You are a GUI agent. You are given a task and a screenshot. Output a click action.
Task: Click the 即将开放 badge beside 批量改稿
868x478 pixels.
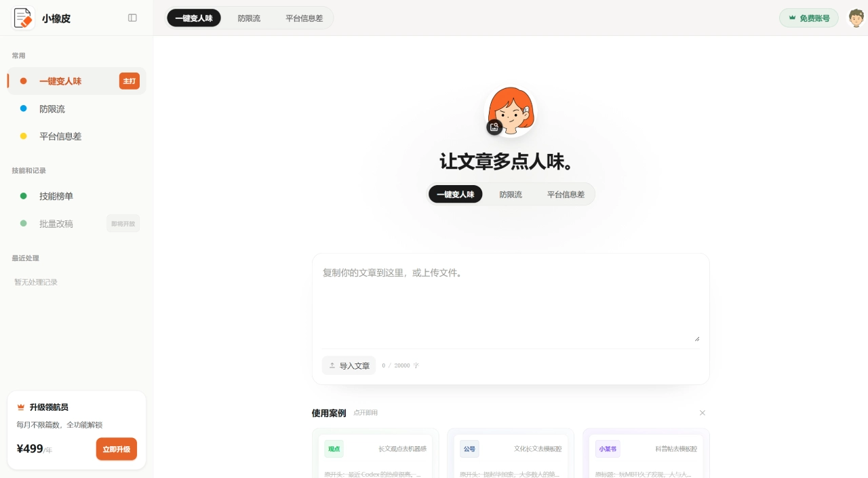click(x=123, y=224)
